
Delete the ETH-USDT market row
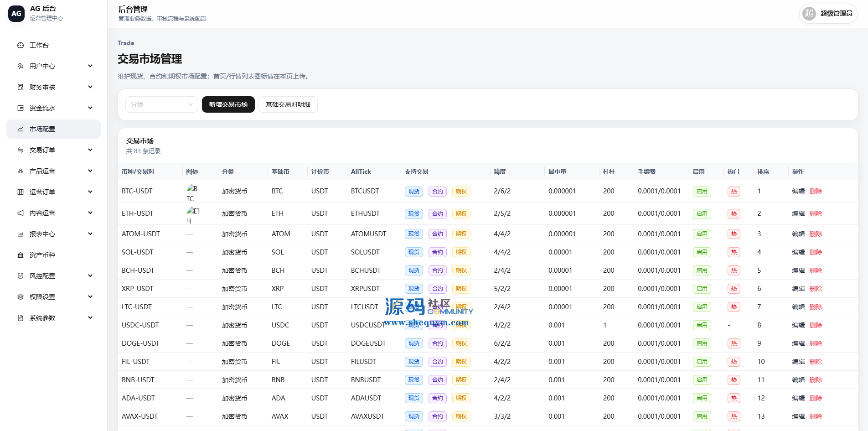coord(816,213)
